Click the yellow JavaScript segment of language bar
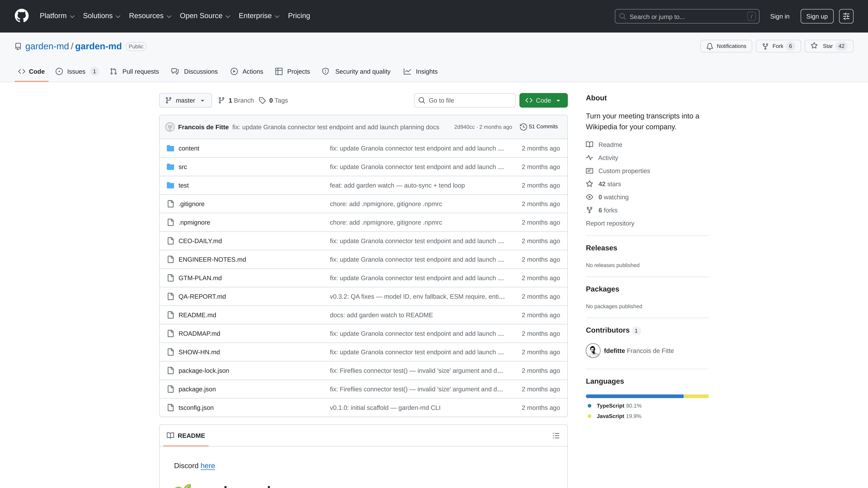 pos(696,396)
